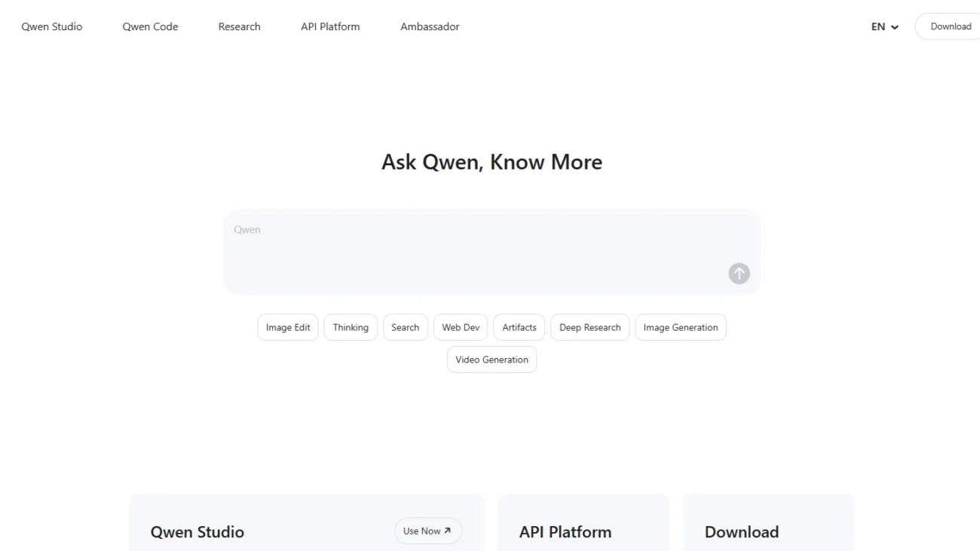Select the Image Generation chip
Screen dimensions: 980x551
click(681, 327)
